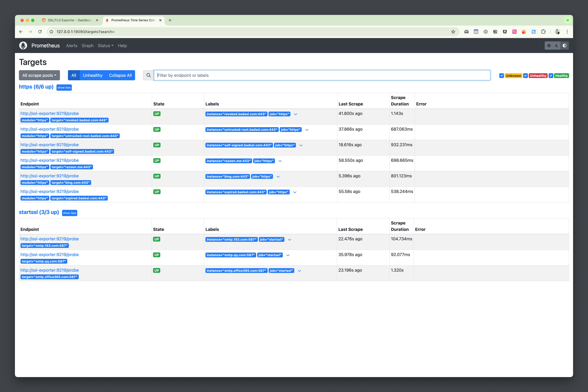Select the light theme gear icon
Viewport: 588px width, 392px height.
(x=549, y=46)
